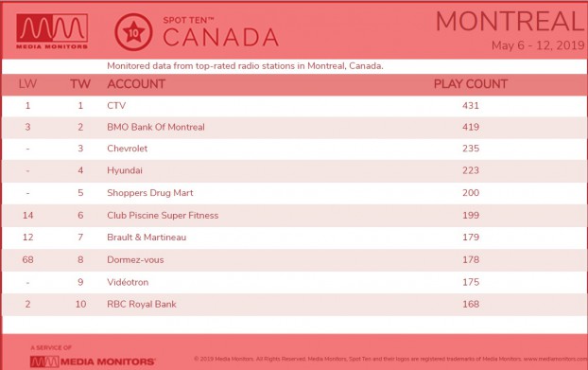Click the MONTREAL title heading
The width and height of the screenshot is (588, 370).
point(510,22)
